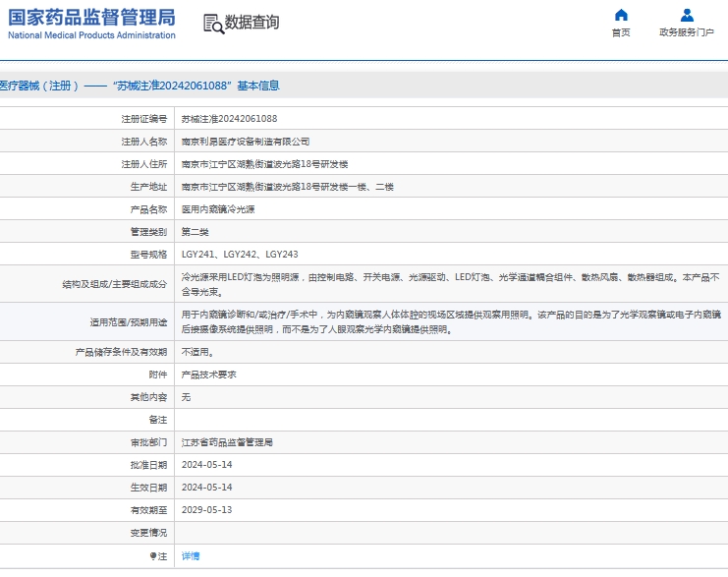Click the 有效期至 row label
The image size is (728, 577).
148,510
